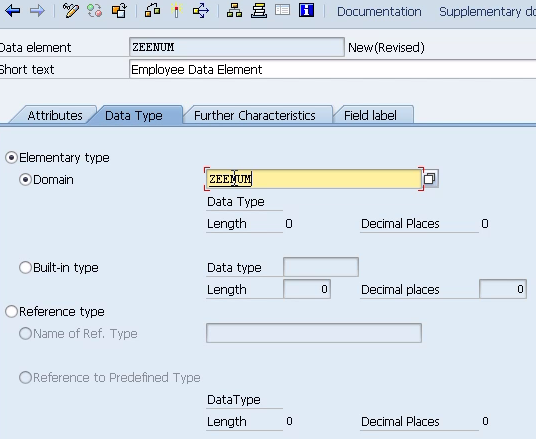Click into the Short text field
Image resolution: width=536 pixels, height=439 pixels.
333,69
